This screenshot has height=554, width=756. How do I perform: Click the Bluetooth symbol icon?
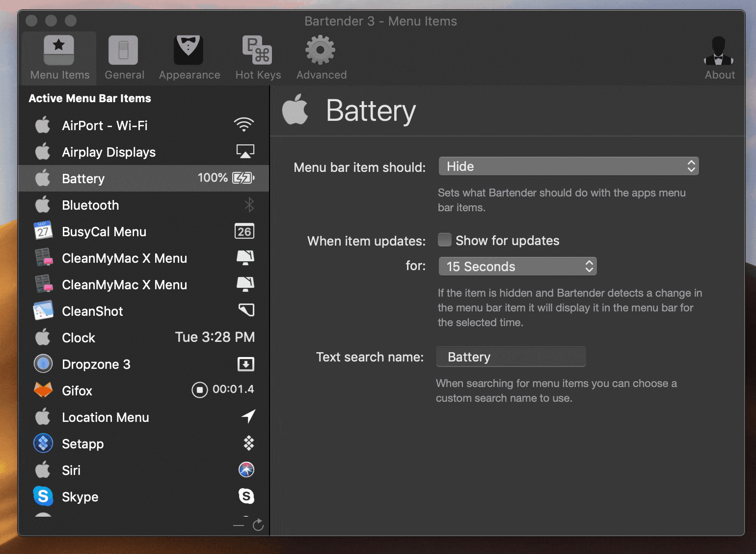[x=249, y=205]
